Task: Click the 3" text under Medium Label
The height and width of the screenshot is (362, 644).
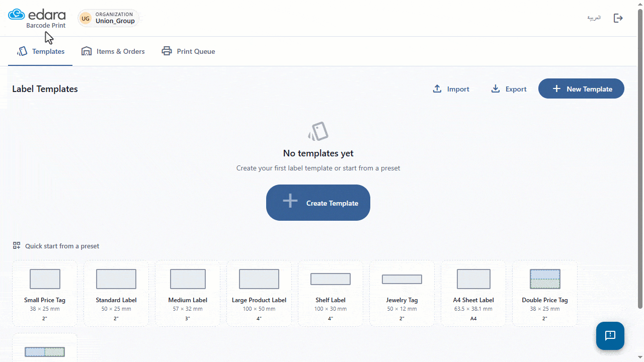Action: (188, 318)
